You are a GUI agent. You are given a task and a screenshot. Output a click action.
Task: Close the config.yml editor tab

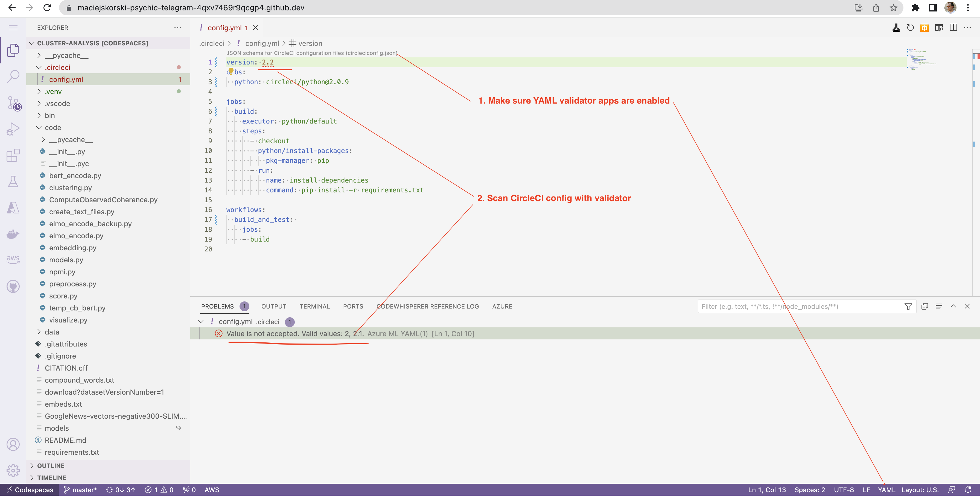[x=256, y=28]
